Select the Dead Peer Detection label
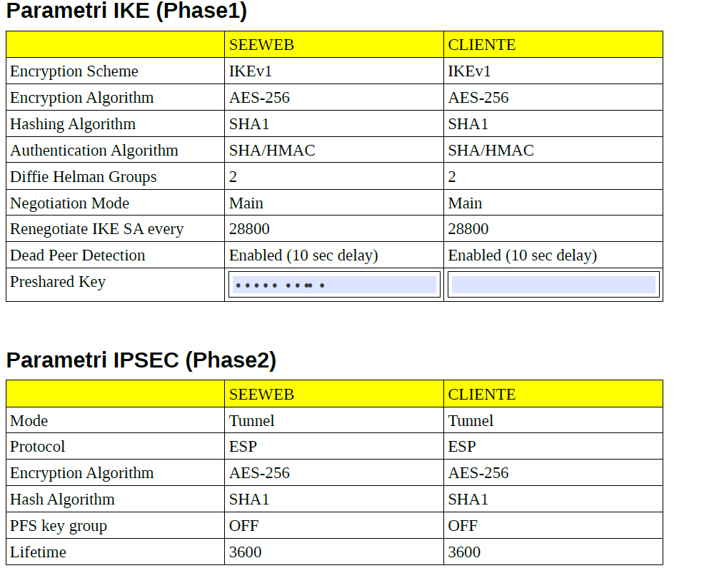The image size is (719, 588). pyautogui.click(x=78, y=255)
